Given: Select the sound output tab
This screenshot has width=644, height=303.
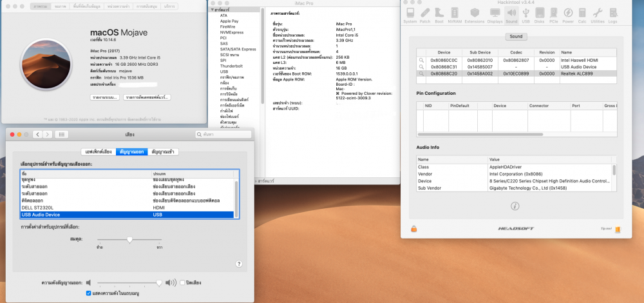Looking at the screenshot, I should (x=132, y=151).
